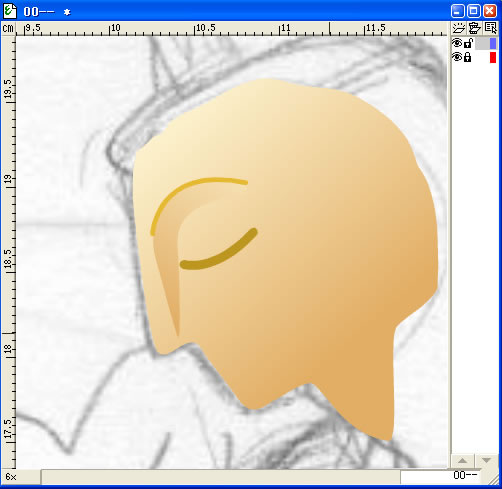
Task: Click the red color swatch of bottom layer
Action: [x=493, y=57]
